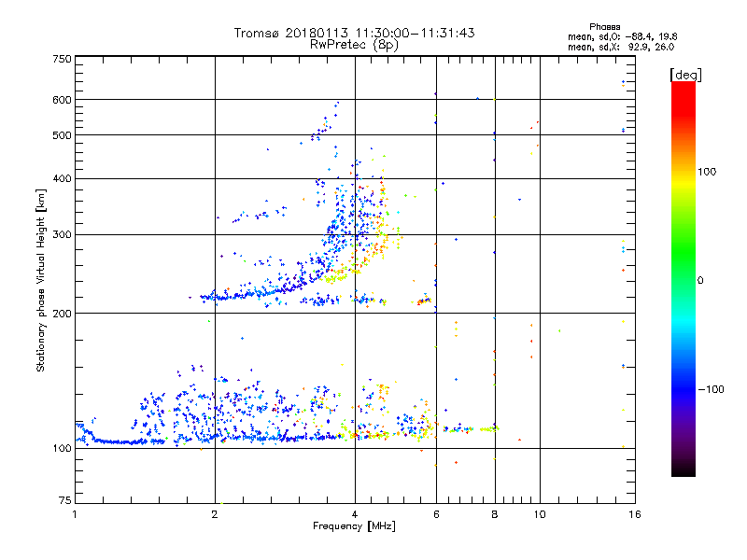The image size is (747, 560).
Task: Click the 75 height axis tick label
Action: [65, 500]
